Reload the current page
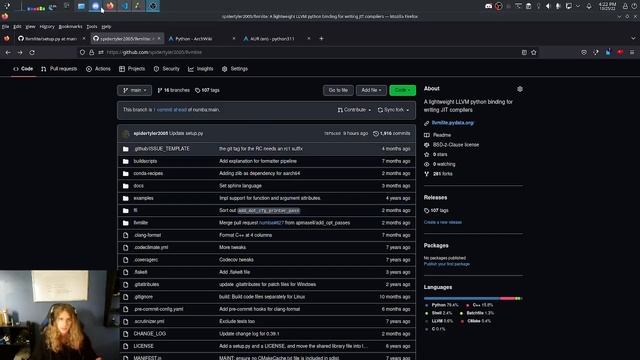Screen dimensions: 640x360 click(x=32, y=52)
